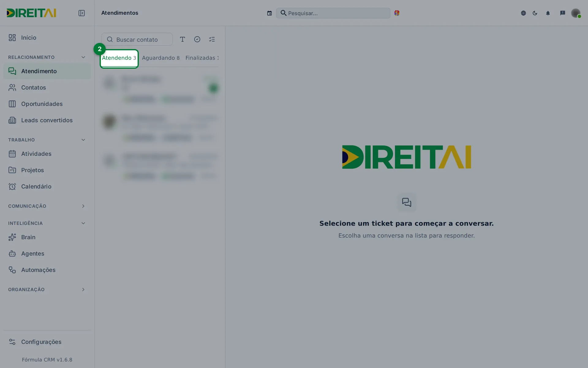Switch to the Aguardando tab
The height and width of the screenshot is (368, 588).
click(161, 58)
